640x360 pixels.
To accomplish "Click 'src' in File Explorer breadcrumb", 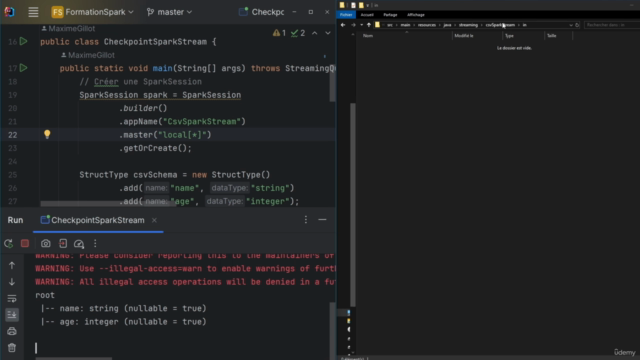I will [390, 25].
